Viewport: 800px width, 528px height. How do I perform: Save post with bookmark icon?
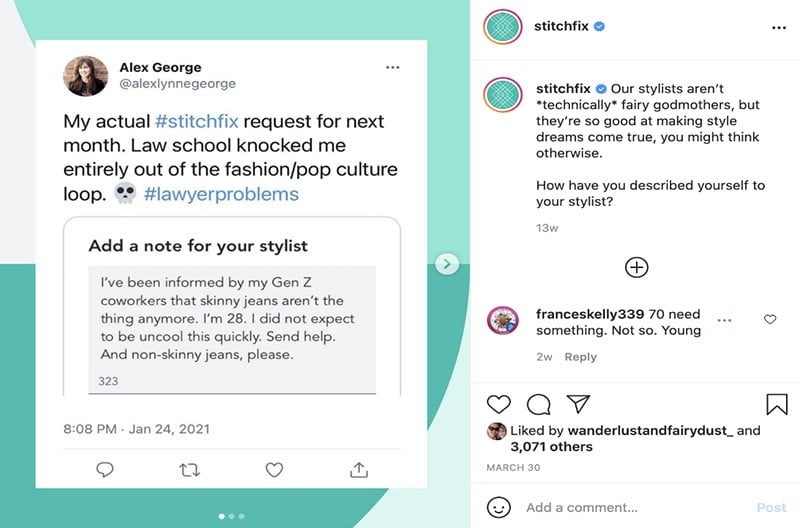776,404
